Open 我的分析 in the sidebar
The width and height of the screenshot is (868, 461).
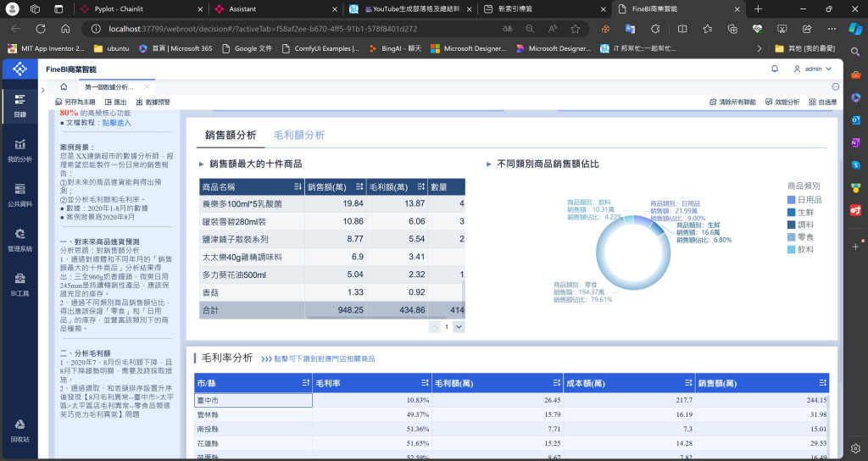[20, 151]
